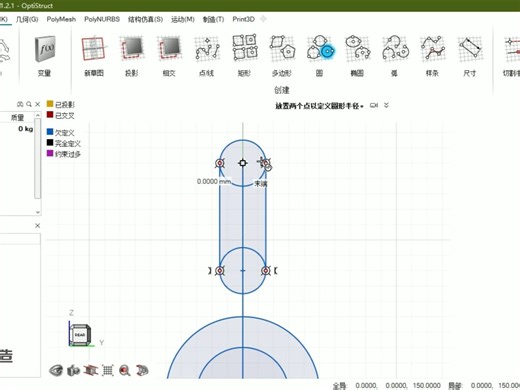Screen dimensions: 520x390
Task: Click the camera icon in the guide bar
Action: point(374,106)
